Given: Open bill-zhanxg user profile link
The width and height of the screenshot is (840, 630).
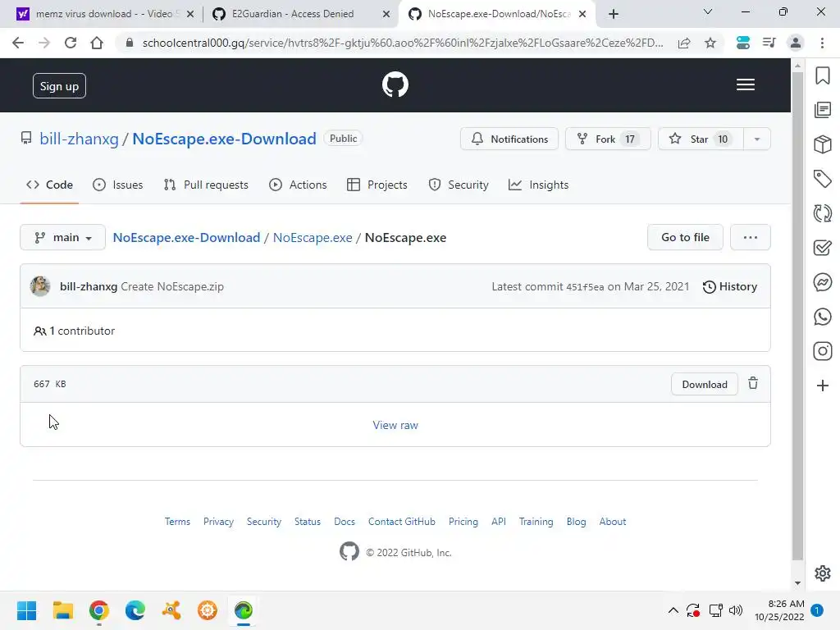Looking at the screenshot, I should 80,139.
